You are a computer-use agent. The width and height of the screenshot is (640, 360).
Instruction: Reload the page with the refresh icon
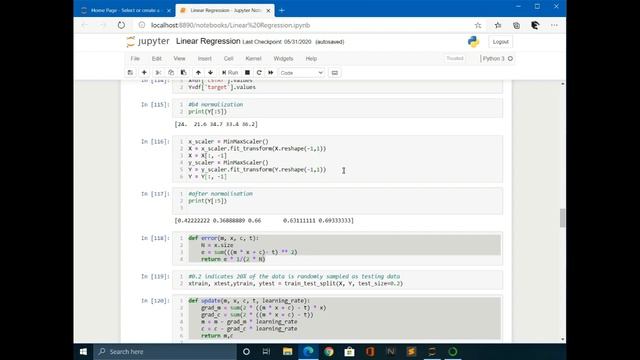point(121,25)
